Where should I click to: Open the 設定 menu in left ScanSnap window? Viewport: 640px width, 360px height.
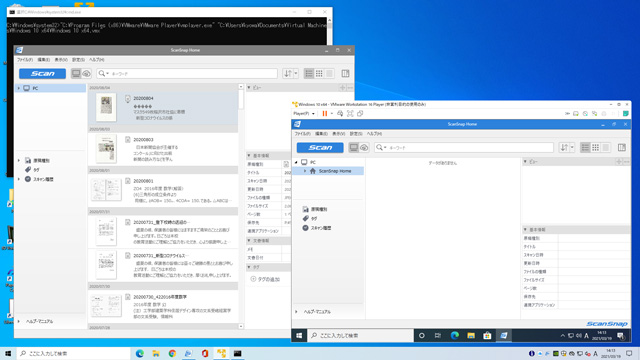coord(78,60)
